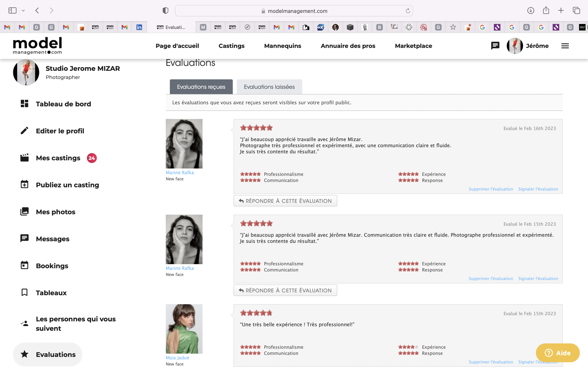
Task: Open the Jérôme account menu
Action: point(537,46)
